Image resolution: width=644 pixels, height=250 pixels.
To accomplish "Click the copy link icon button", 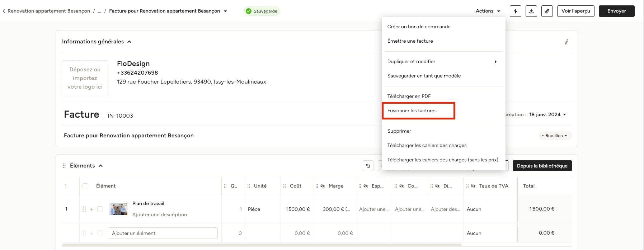I will pyautogui.click(x=547, y=11).
